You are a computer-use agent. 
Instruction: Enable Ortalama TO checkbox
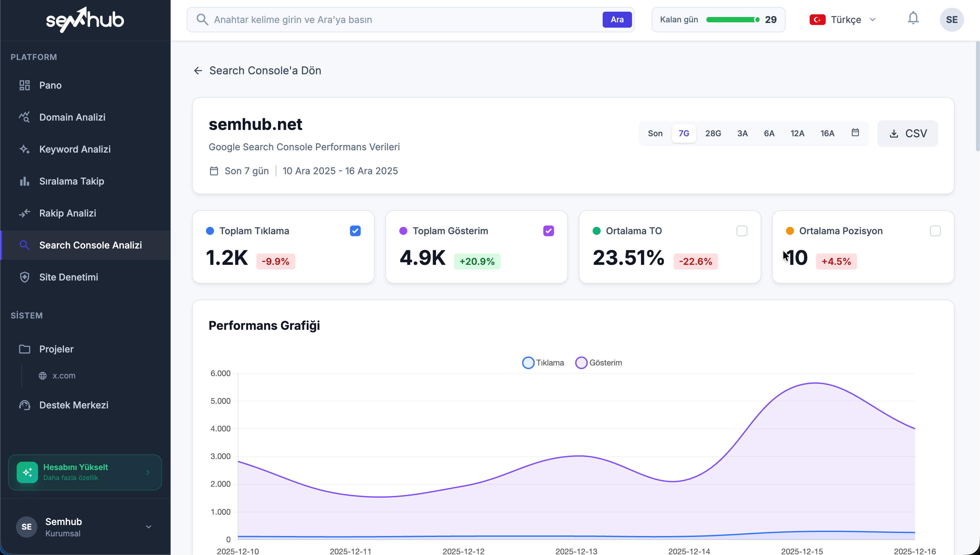(x=742, y=231)
